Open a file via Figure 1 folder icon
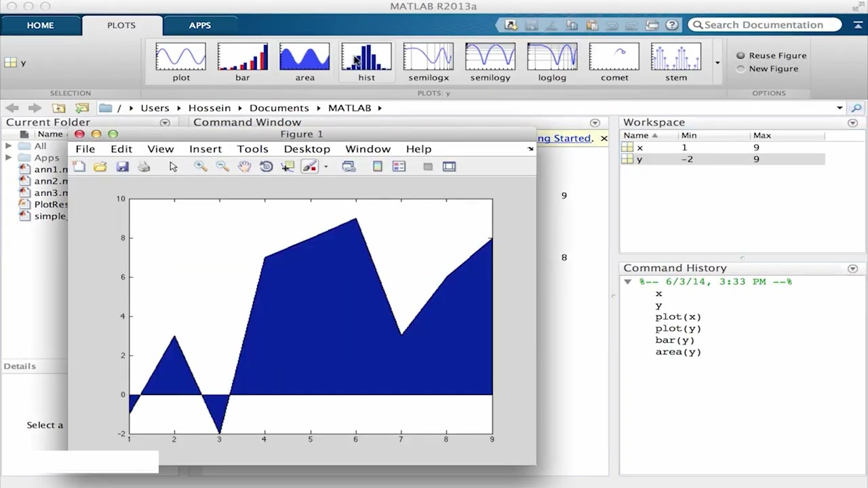This screenshot has height=488, width=868. [100, 166]
